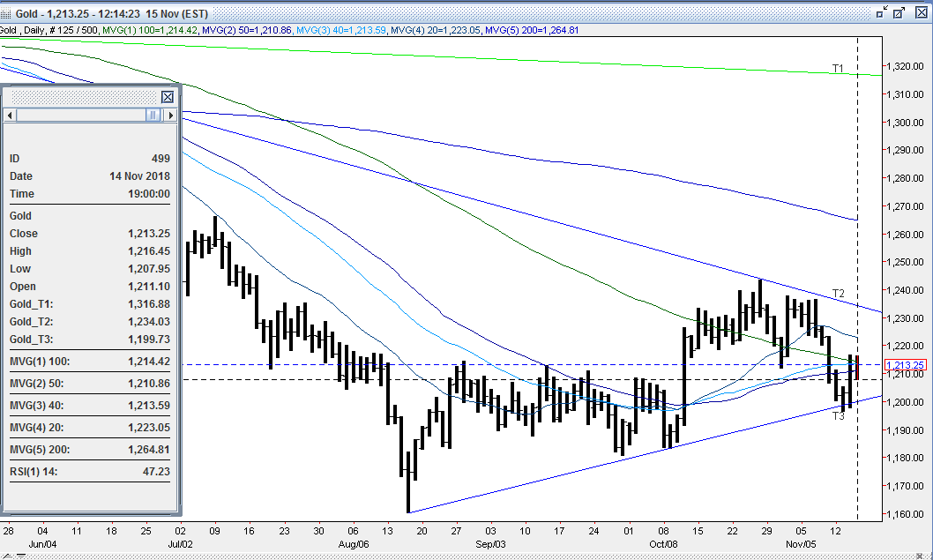Click the data panel's right scroll arrow

pos(171,115)
